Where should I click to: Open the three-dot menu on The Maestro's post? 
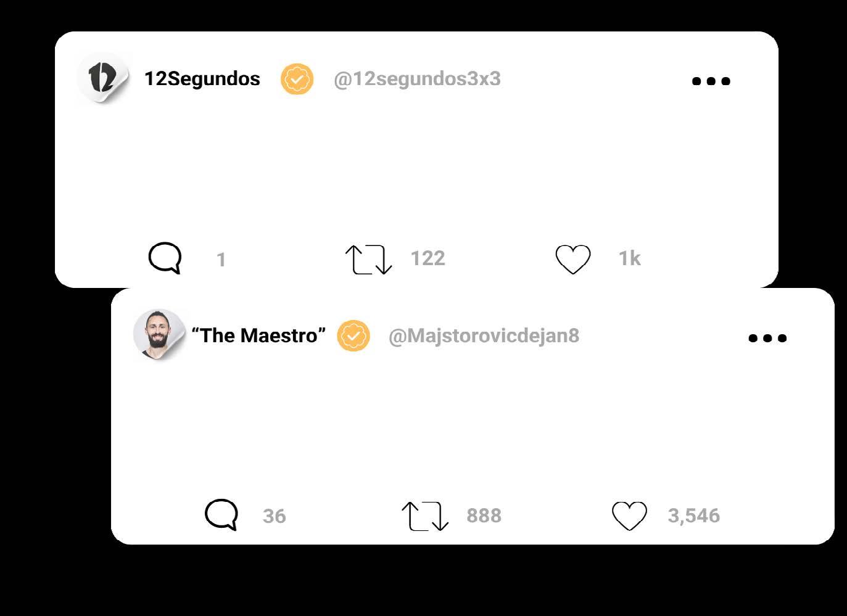767,338
